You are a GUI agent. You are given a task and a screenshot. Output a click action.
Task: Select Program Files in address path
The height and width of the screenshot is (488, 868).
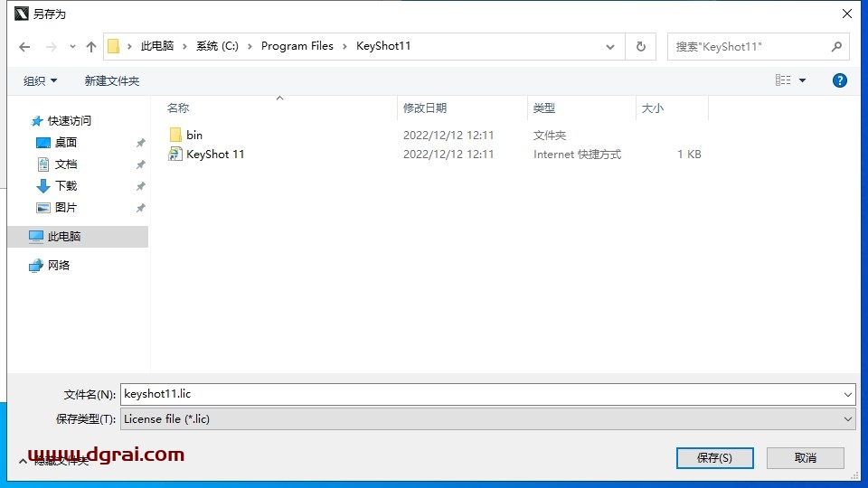click(x=297, y=46)
